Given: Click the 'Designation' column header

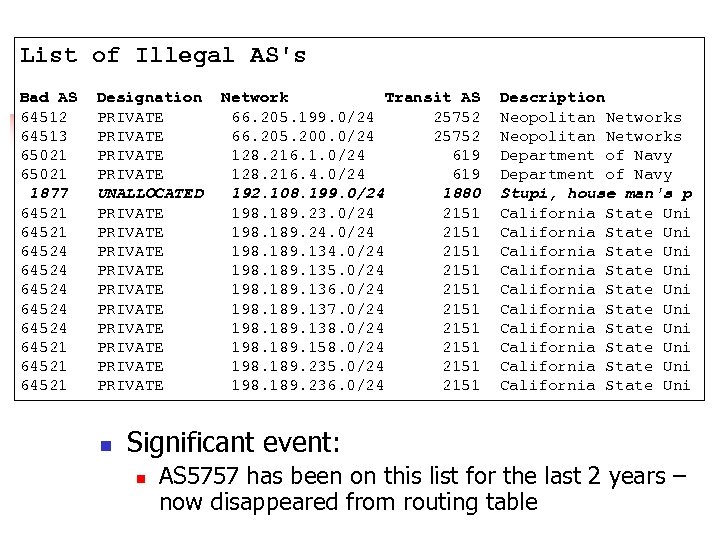Looking at the screenshot, I should [x=149, y=97].
